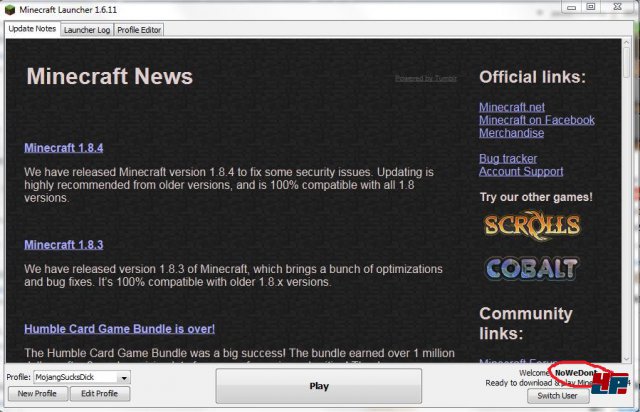The width and height of the screenshot is (640, 412).
Task: Maximize the Minecraft Launcher window
Action: pyautogui.click(x=591, y=7)
